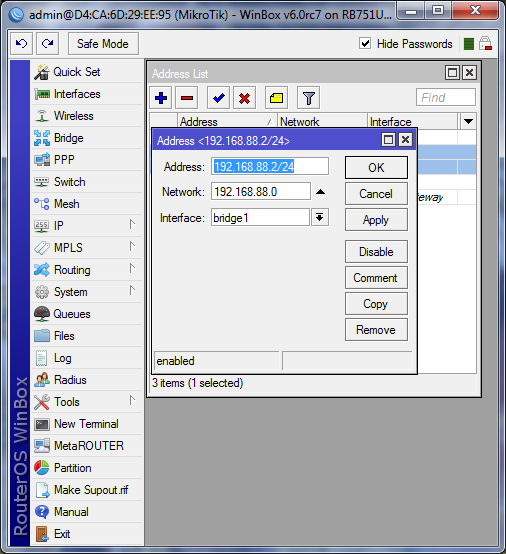Open filter with funnel icon
Image resolution: width=506 pixels, height=554 pixels.
308,98
